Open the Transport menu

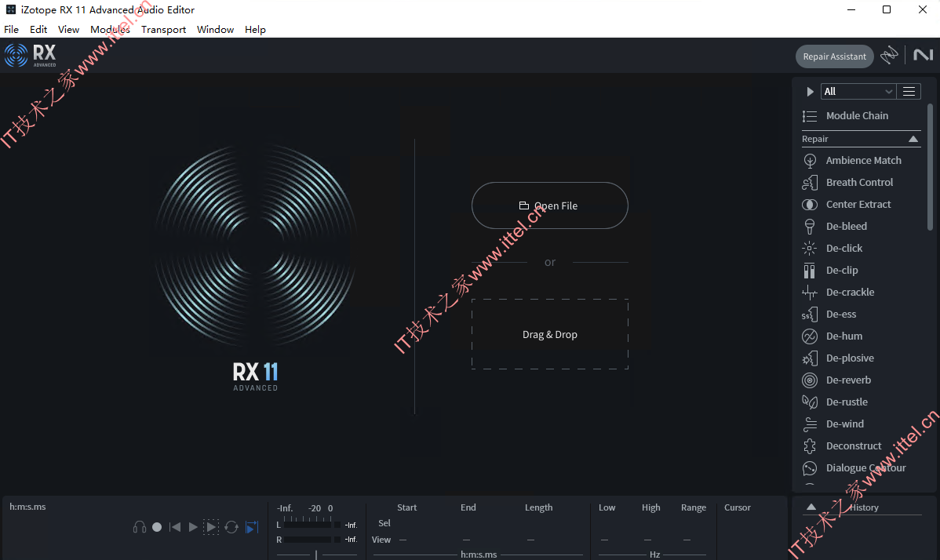[x=164, y=29]
